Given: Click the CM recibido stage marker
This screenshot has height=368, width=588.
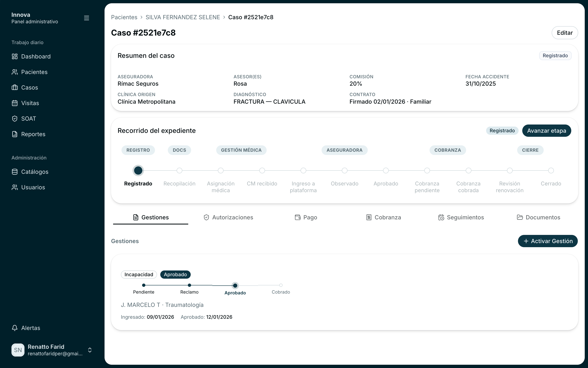Looking at the screenshot, I should [x=262, y=170].
